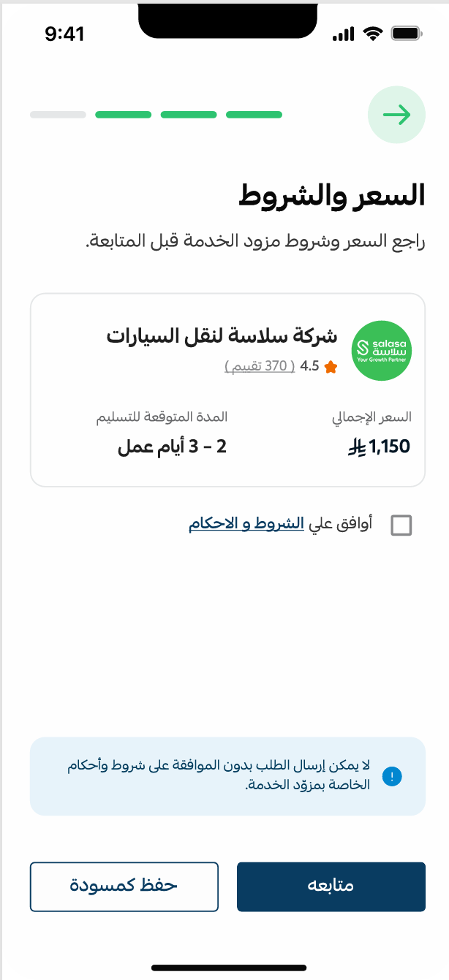Click the gray unfilled progress step segment
The height and width of the screenshot is (980, 449).
[58, 115]
